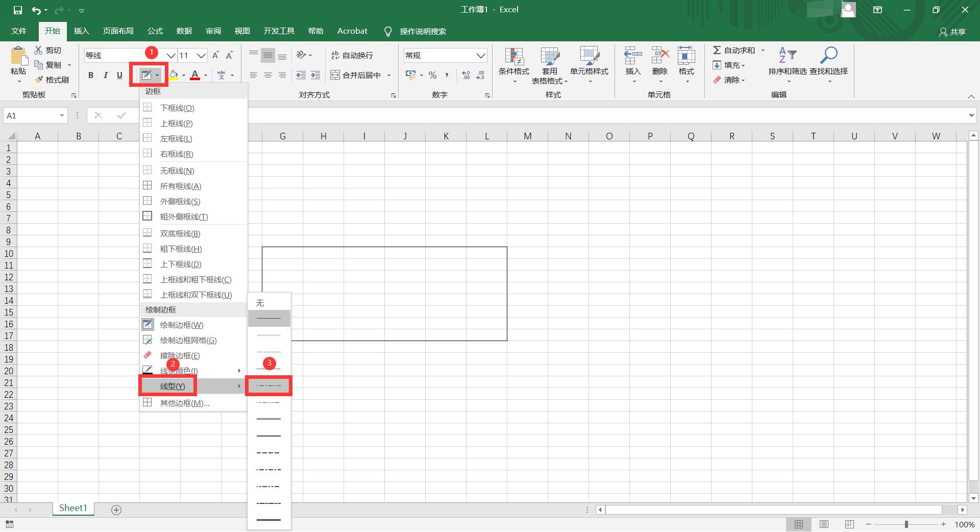Select 绘制边框网格(G) menu entry
Image resolution: width=980 pixels, height=532 pixels.
tap(193, 340)
